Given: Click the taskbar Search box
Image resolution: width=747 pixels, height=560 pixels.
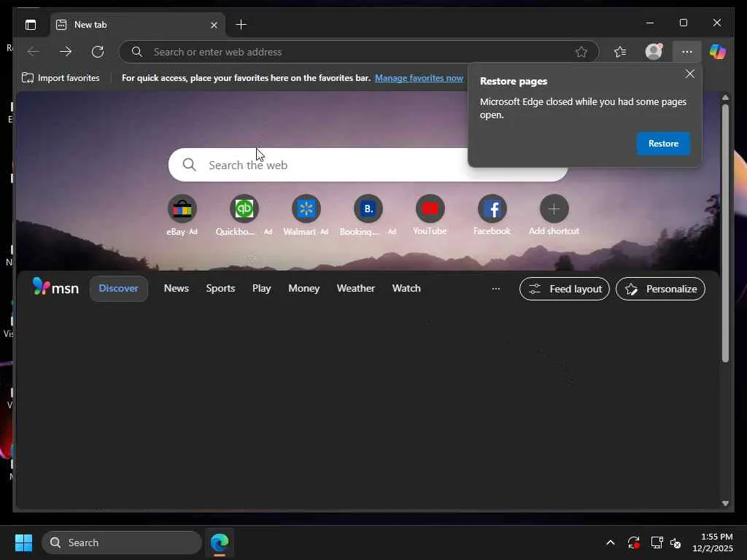Looking at the screenshot, I should (122, 542).
